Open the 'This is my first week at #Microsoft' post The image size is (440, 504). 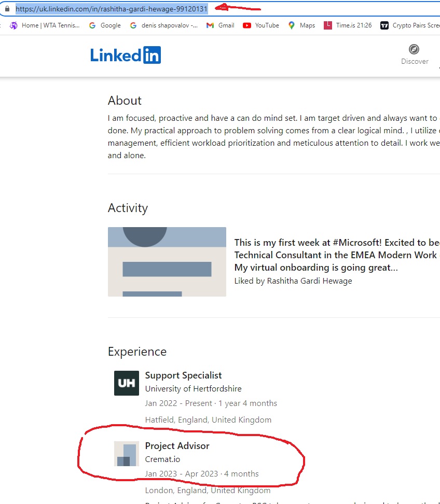coord(337,255)
